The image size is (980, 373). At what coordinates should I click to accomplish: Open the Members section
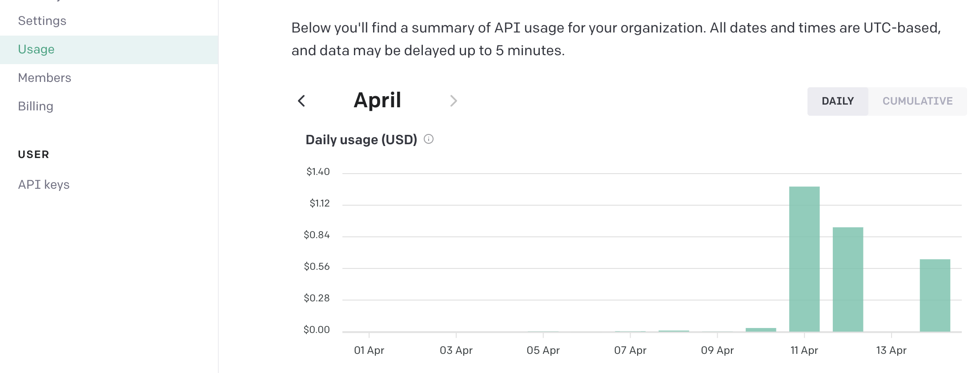44,77
